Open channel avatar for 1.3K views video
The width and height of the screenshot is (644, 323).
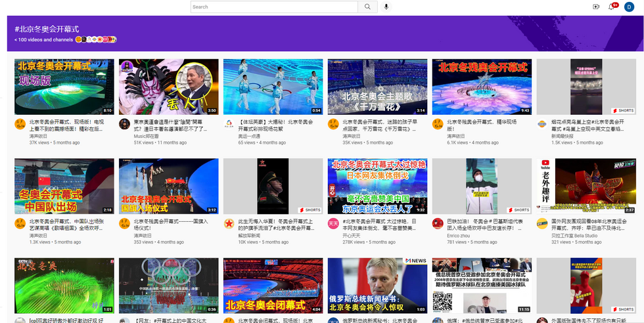point(20,224)
